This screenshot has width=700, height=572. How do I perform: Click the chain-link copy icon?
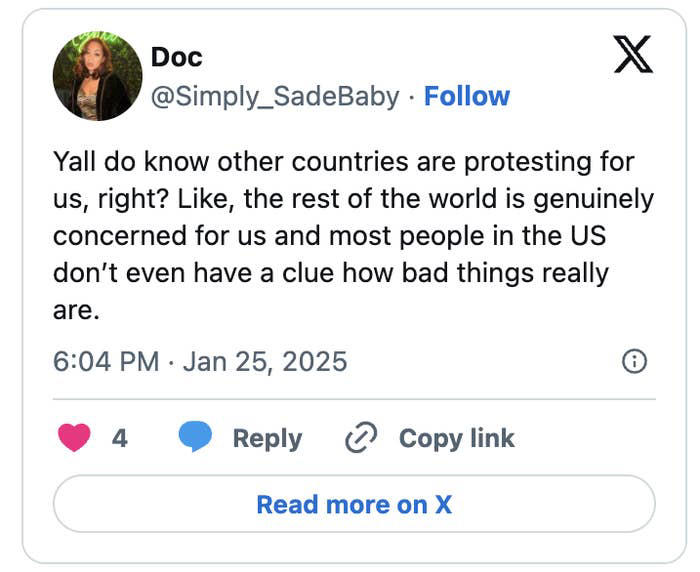(x=359, y=438)
